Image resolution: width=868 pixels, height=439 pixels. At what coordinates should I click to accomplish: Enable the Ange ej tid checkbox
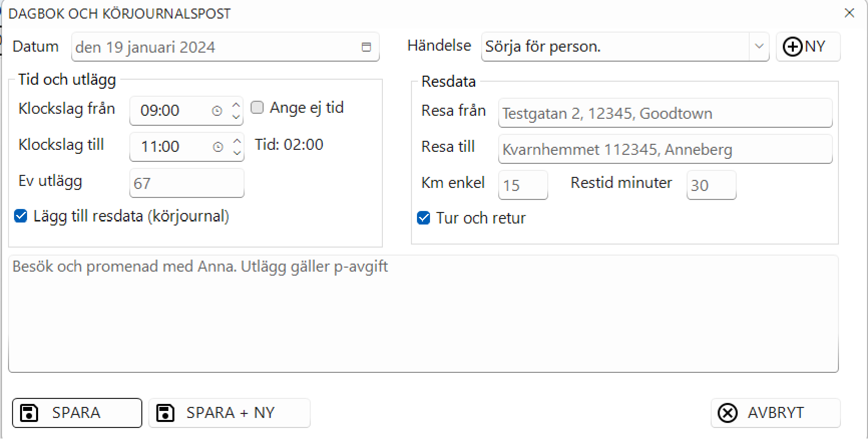pos(257,108)
